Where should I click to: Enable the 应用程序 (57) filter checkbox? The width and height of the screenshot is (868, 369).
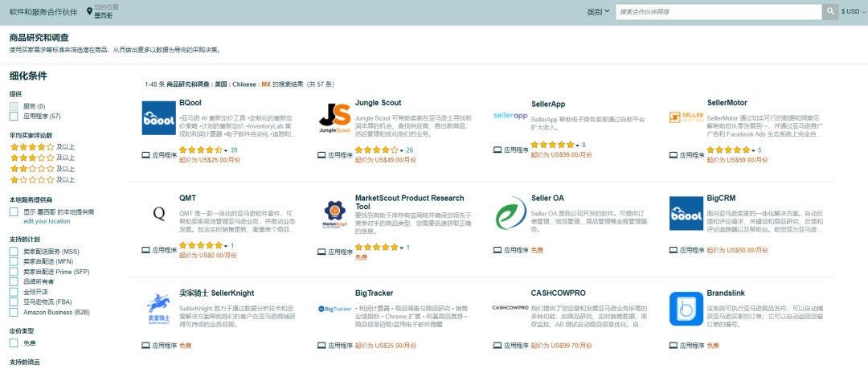click(x=14, y=117)
